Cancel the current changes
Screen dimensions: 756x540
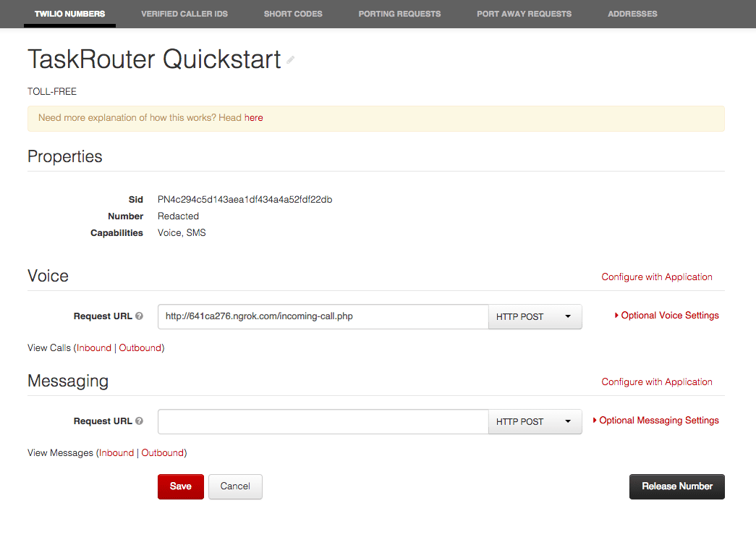coord(235,486)
